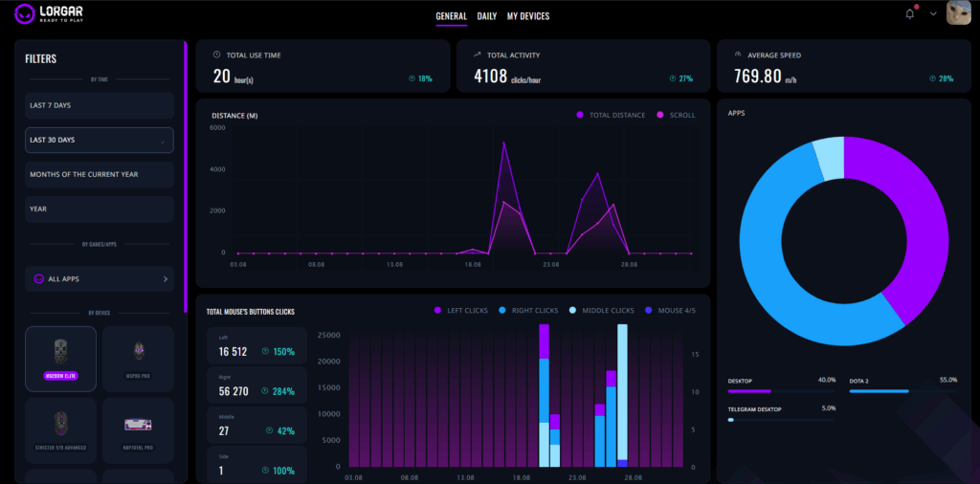Click the purple All Apps smiley icon

pyautogui.click(x=38, y=279)
